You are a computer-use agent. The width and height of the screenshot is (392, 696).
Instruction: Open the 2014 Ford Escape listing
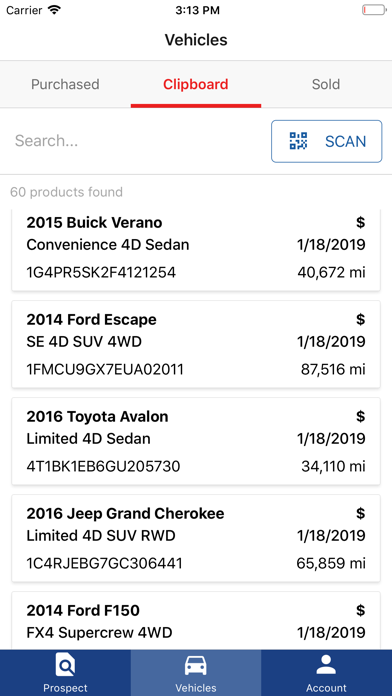pos(196,344)
